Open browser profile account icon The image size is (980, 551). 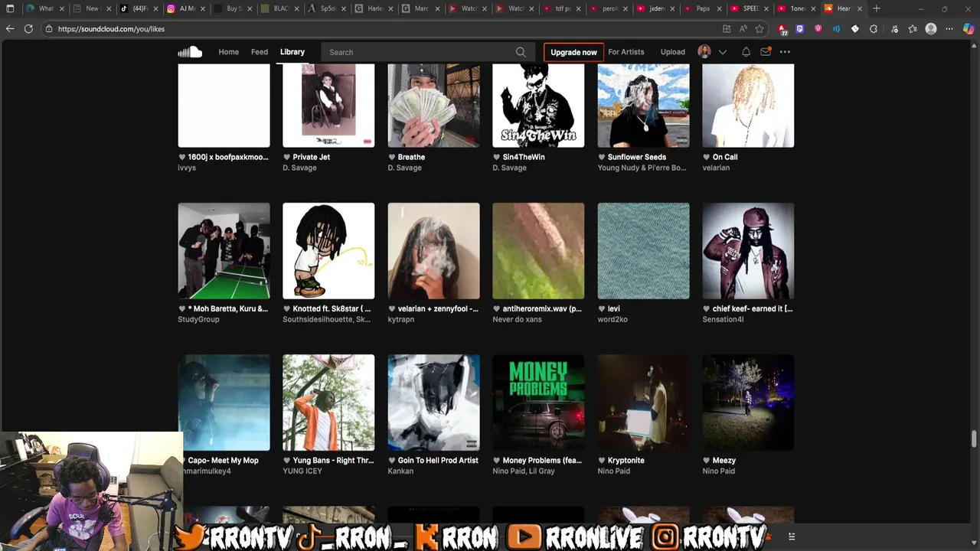click(x=931, y=28)
